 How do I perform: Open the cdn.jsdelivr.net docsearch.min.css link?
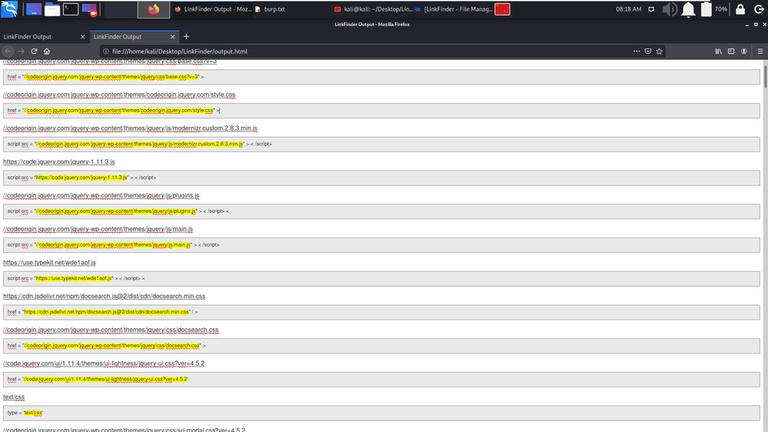click(104, 296)
